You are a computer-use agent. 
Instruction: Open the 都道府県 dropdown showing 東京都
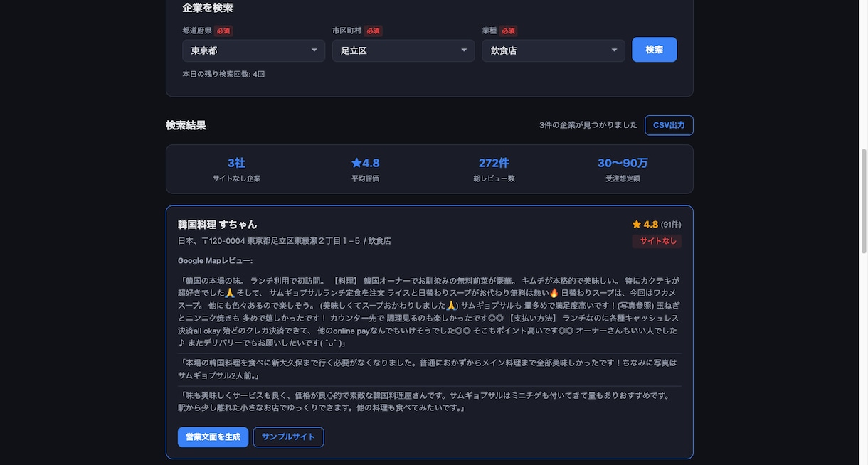pos(253,50)
